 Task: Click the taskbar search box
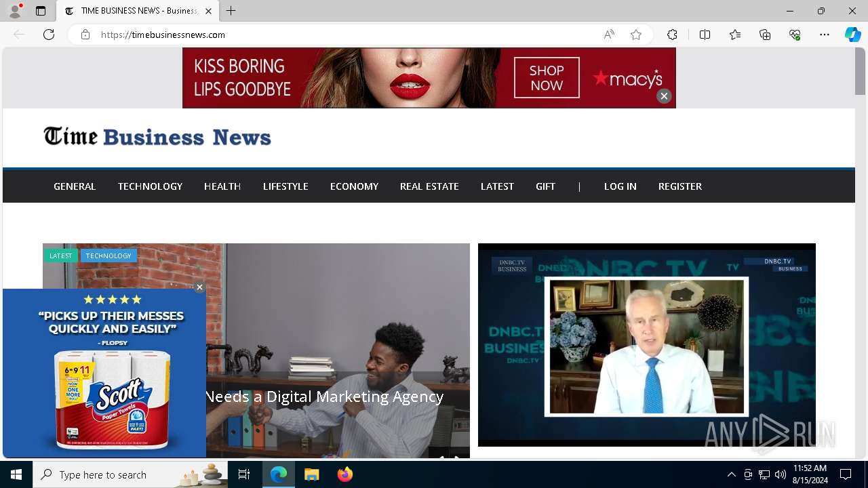point(130,474)
